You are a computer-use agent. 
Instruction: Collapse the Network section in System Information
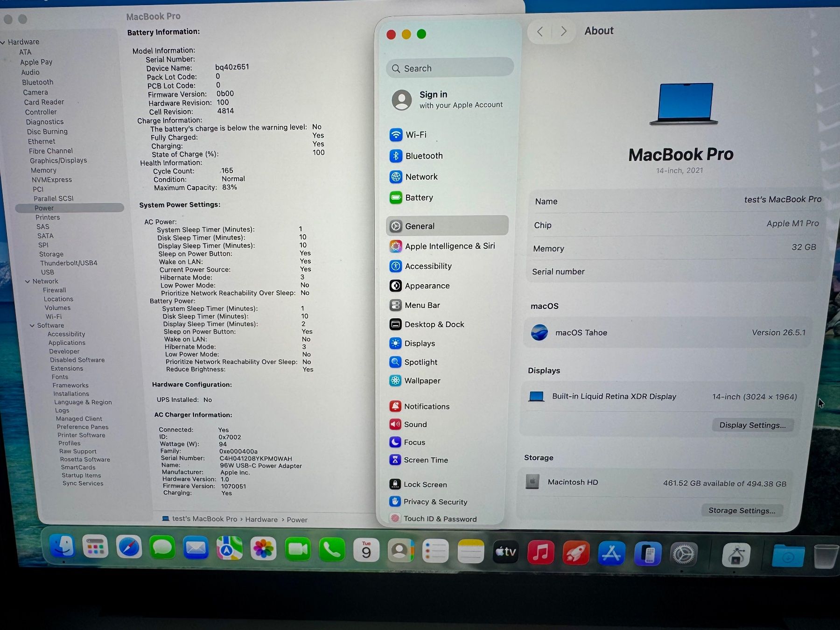pyautogui.click(x=28, y=281)
